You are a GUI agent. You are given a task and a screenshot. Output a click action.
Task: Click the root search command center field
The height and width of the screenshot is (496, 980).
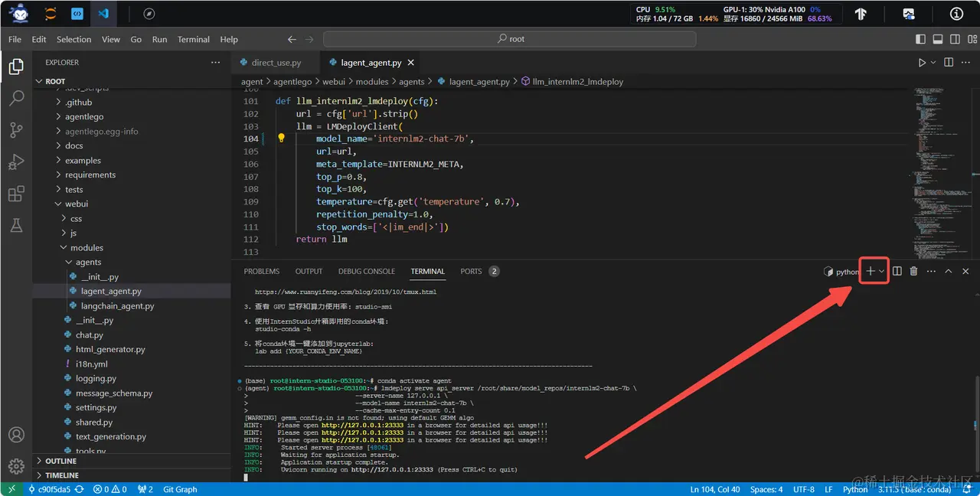pyautogui.click(x=510, y=39)
